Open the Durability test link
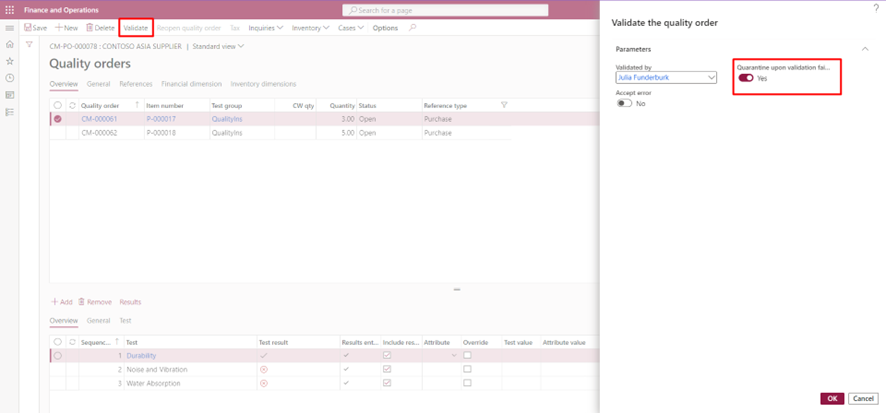This screenshot has height=413, width=886. tap(141, 355)
